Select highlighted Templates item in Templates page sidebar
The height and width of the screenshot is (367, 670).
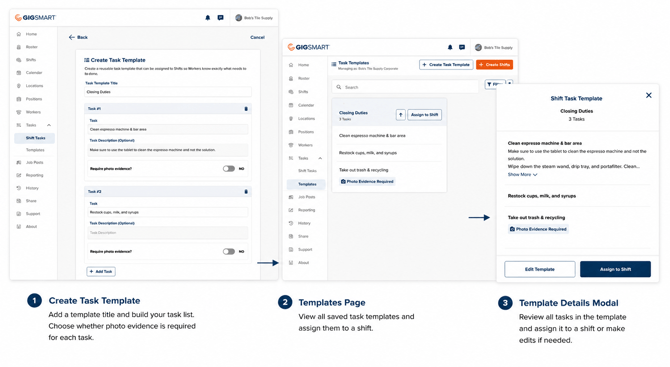click(x=306, y=184)
